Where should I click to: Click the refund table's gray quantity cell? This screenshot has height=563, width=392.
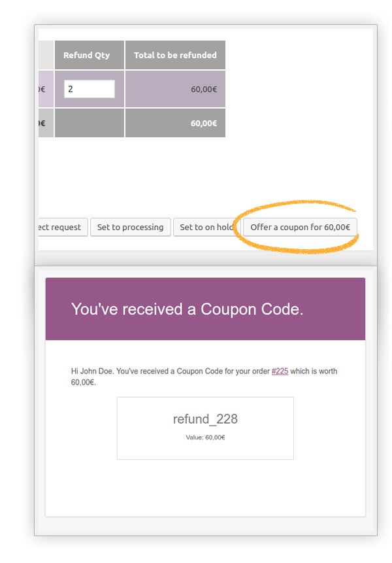click(x=90, y=122)
